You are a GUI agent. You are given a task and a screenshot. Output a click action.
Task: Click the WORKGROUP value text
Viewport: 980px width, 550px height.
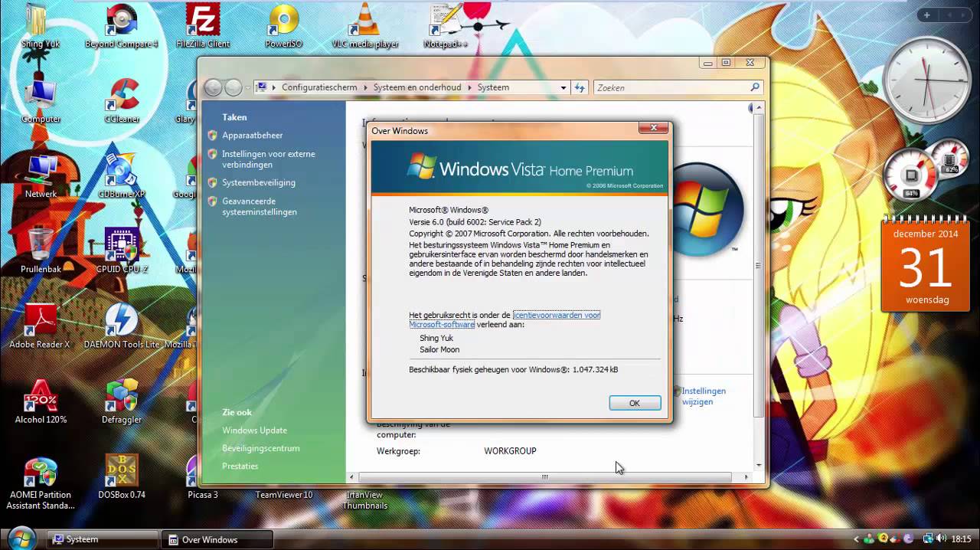click(510, 451)
